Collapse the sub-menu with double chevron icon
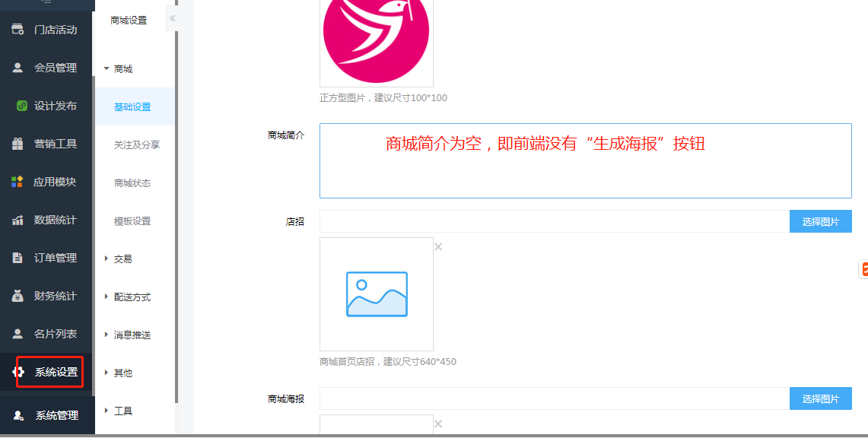This screenshot has width=868, height=438. click(x=172, y=18)
